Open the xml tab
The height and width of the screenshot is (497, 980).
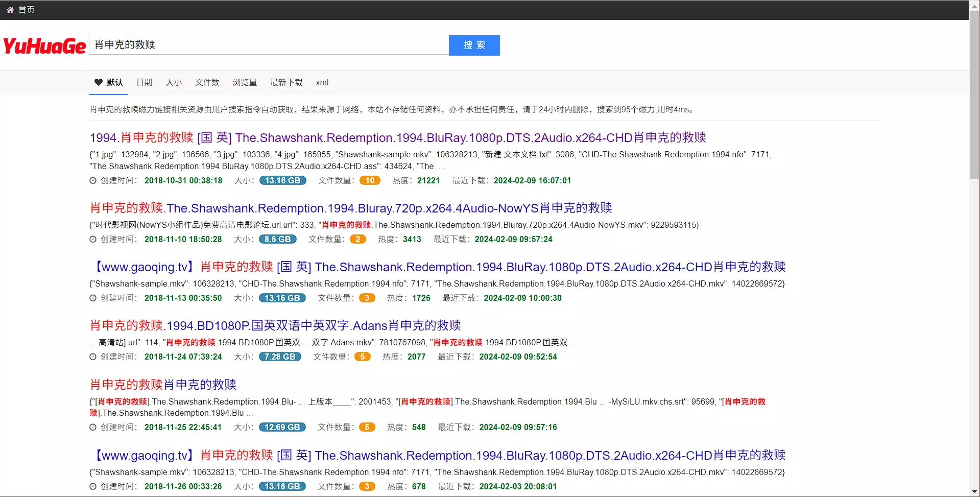pyautogui.click(x=322, y=82)
